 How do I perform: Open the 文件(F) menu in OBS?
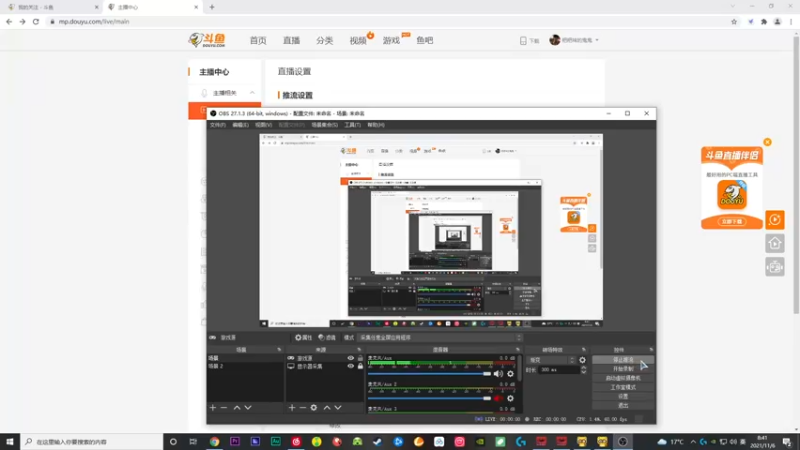click(x=218, y=125)
